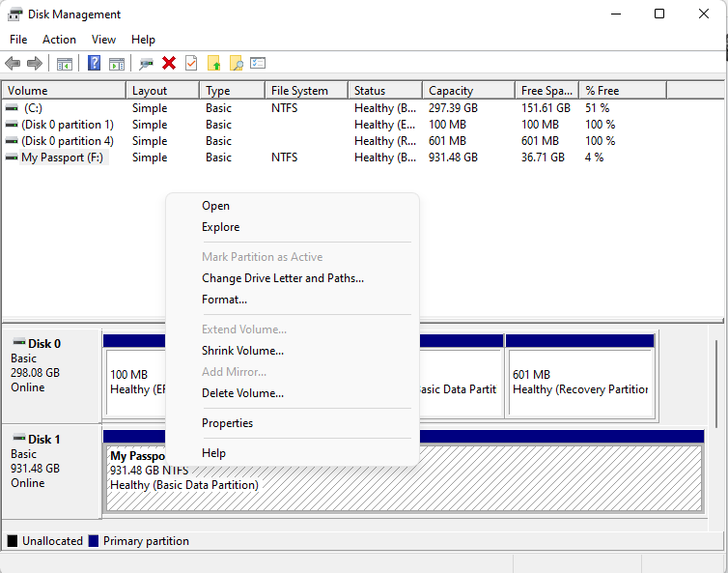Open the Help menu in menu bar
Viewport: 728px width, 573px height.
143,40
